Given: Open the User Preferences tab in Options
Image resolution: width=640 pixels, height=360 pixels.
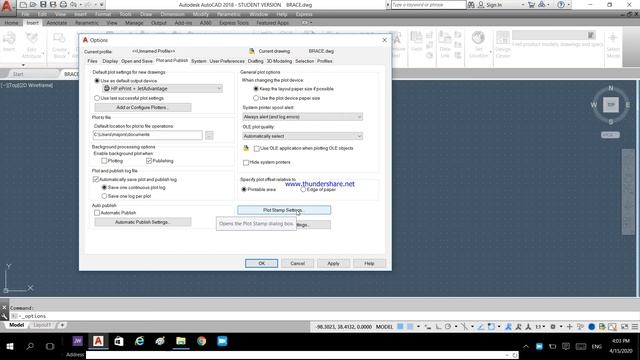Looking at the screenshot, I should coord(227,61).
